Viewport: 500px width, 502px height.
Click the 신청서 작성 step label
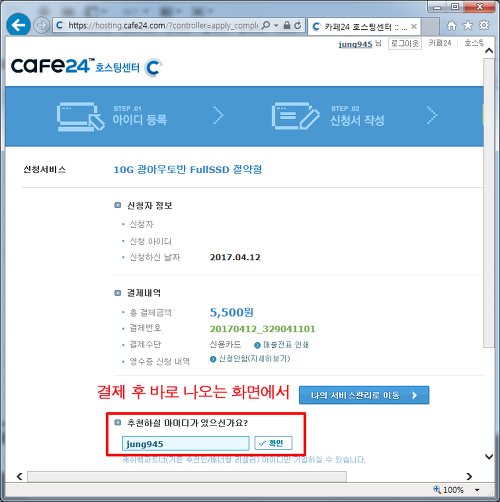pos(357,120)
